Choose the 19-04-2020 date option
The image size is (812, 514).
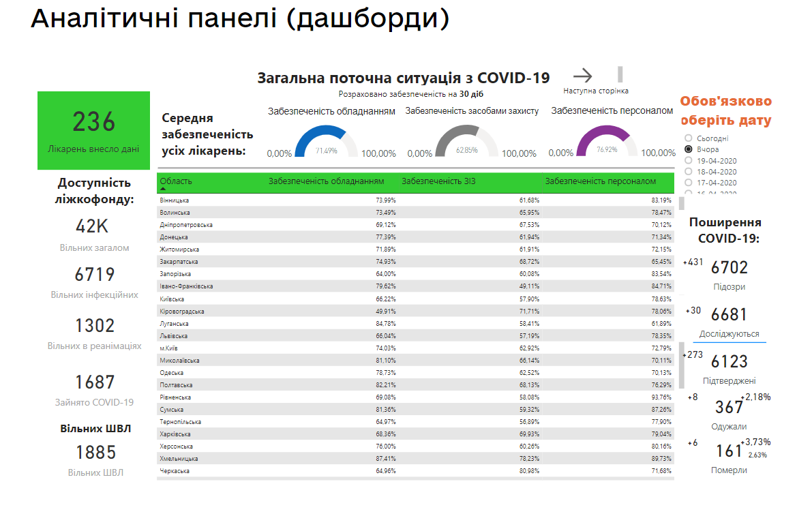[x=689, y=161]
